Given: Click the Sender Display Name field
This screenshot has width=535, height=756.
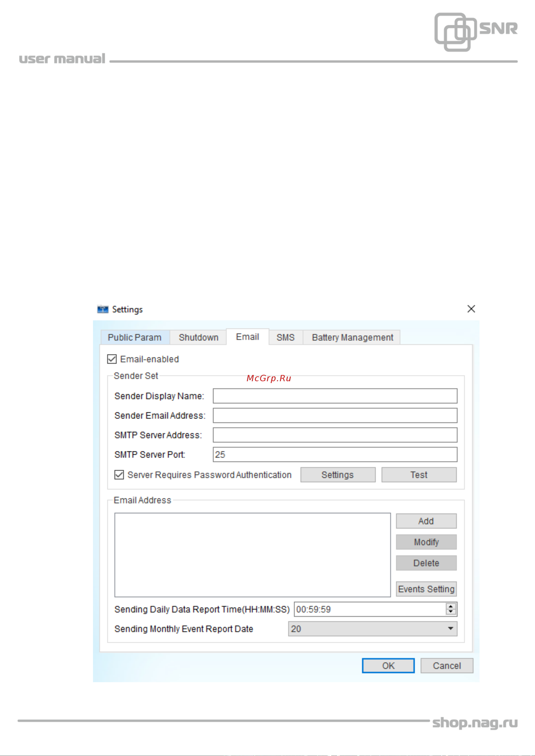Looking at the screenshot, I should coord(335,396).
